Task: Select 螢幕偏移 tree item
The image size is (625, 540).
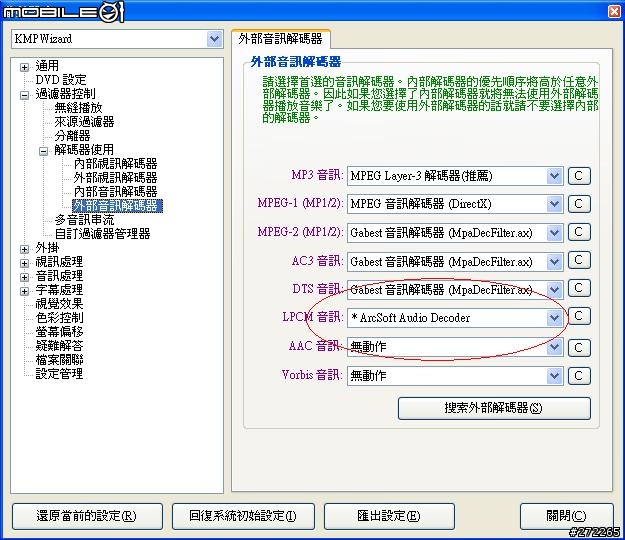Action: tap(59, 332)
